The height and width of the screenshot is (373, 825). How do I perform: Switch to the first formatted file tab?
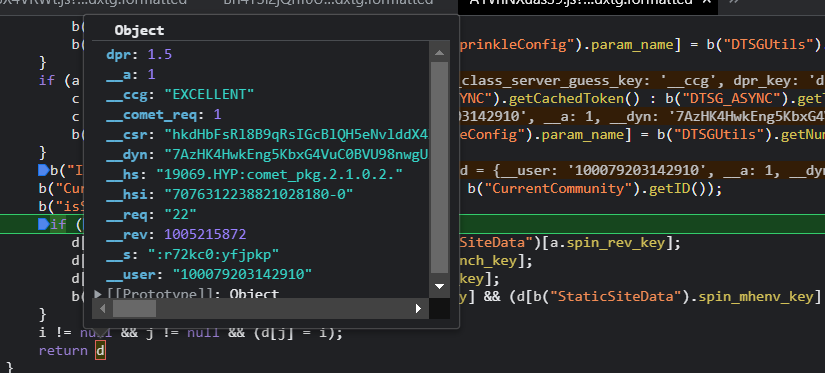pos(95,2)
